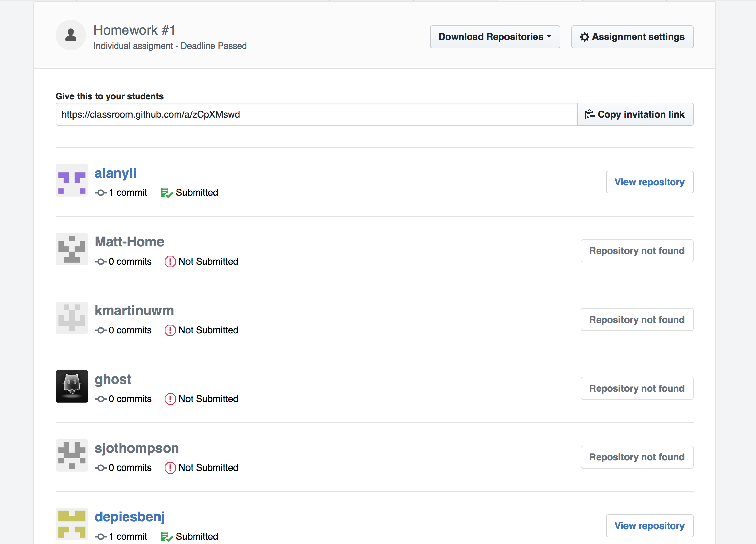Image resolution: width=756 pixels, height=544 pixels.
Task: Click Repository not found for Matt-Home
Action: click(637, 251)
